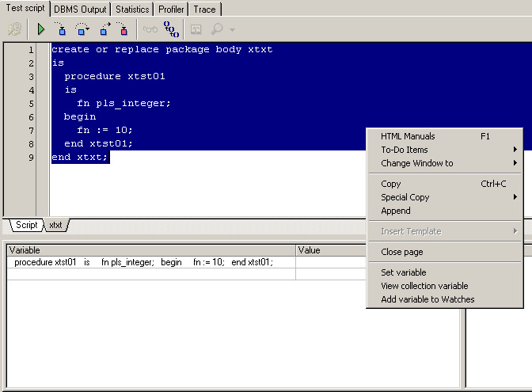The image size is (532, 392).
Task: Open the Change Window to submenu
Action: [x=444, y=163]
